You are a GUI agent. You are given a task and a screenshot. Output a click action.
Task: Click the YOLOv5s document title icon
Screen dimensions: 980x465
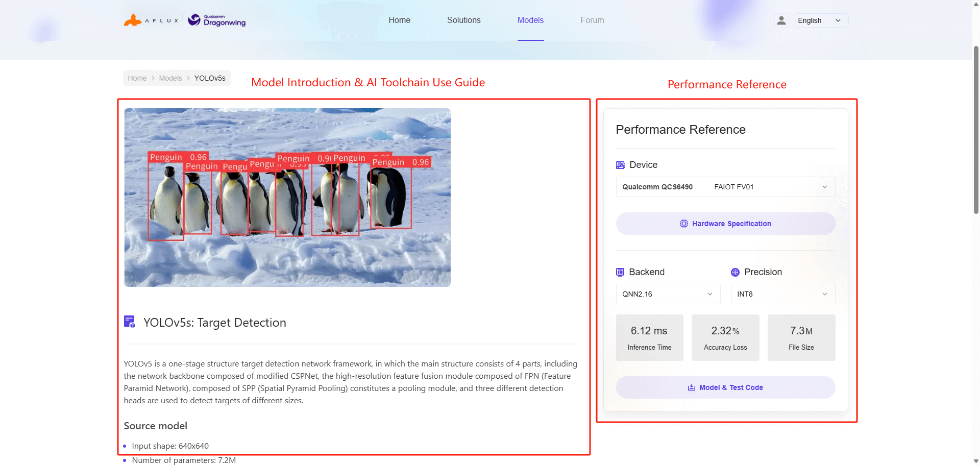pyautogui.click(x=130, y=322)
